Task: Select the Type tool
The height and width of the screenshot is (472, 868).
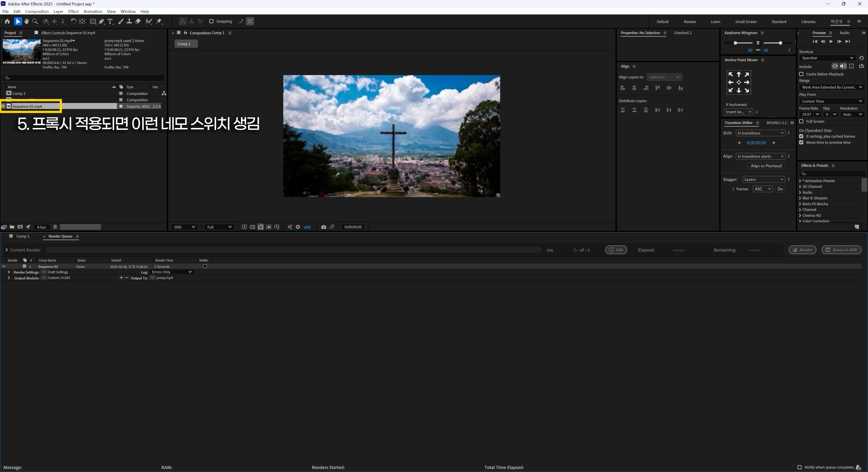Action: [x=110, y=21]
